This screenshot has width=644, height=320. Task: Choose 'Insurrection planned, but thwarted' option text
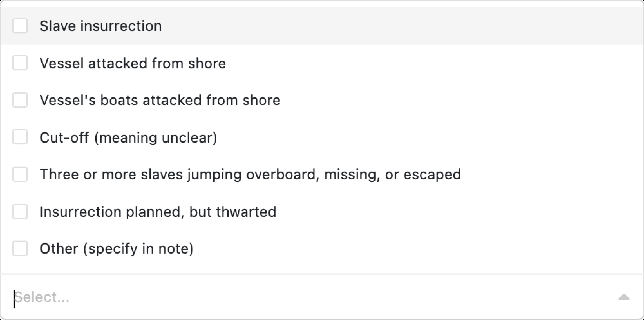coord(158,212)
